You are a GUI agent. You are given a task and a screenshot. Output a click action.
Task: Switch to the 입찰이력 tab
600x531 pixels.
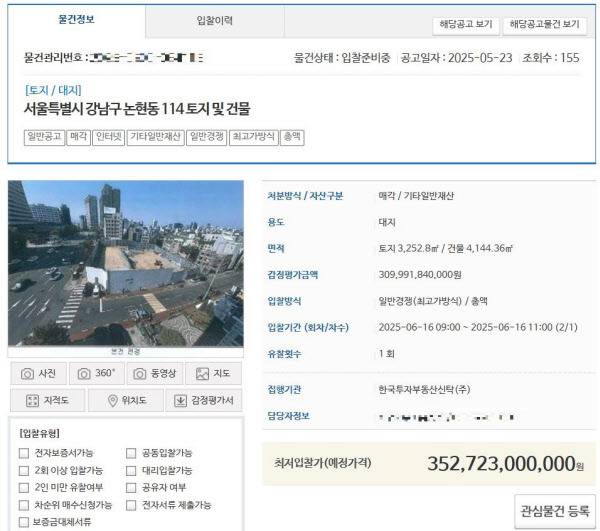214,22
